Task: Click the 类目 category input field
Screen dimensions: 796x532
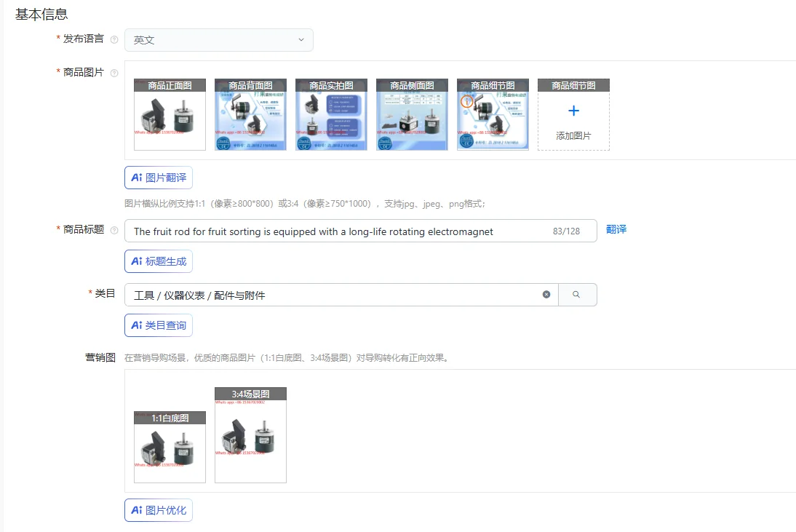Action: coord(341,295)
